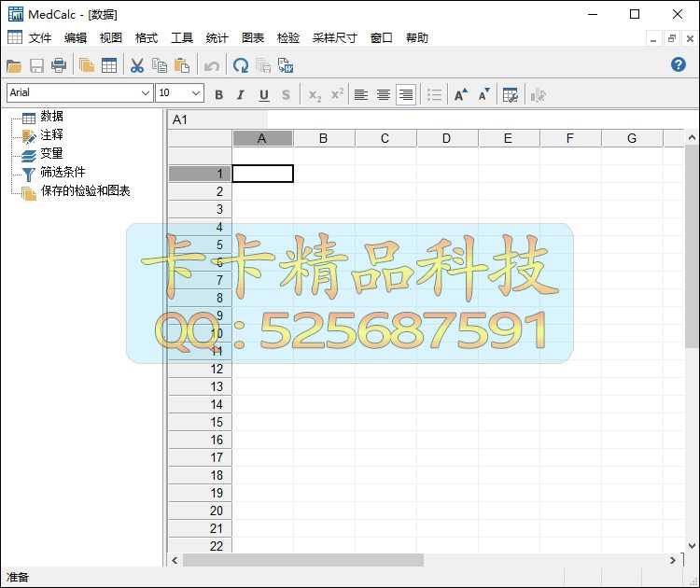The width and height of the screenshot is (700, 588).
Task: Open the 视图 menu
Action: pos(111,38)
